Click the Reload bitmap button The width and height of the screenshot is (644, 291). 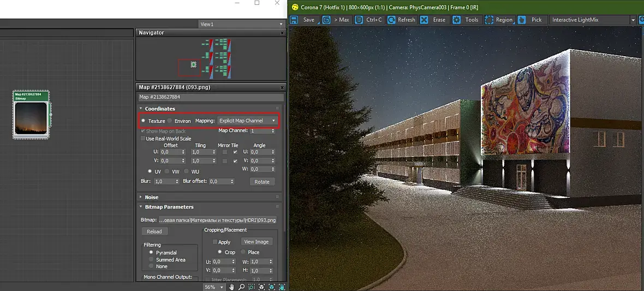pyautogui.click(x=154, y=231)
